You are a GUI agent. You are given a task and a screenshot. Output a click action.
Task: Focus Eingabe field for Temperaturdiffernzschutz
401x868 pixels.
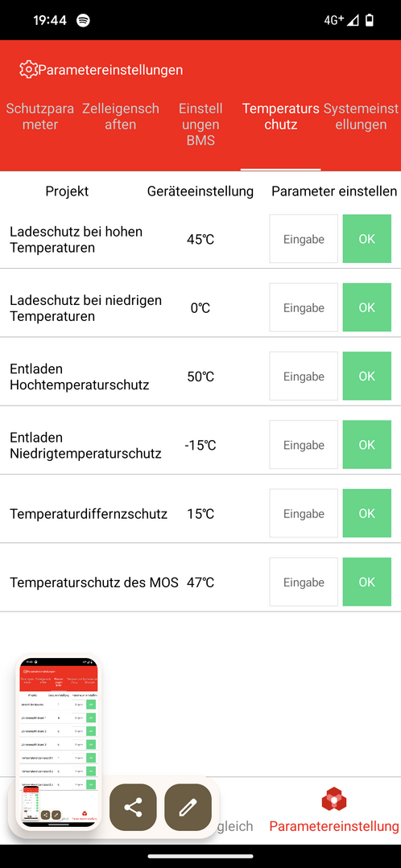click(x=304, y=514)
